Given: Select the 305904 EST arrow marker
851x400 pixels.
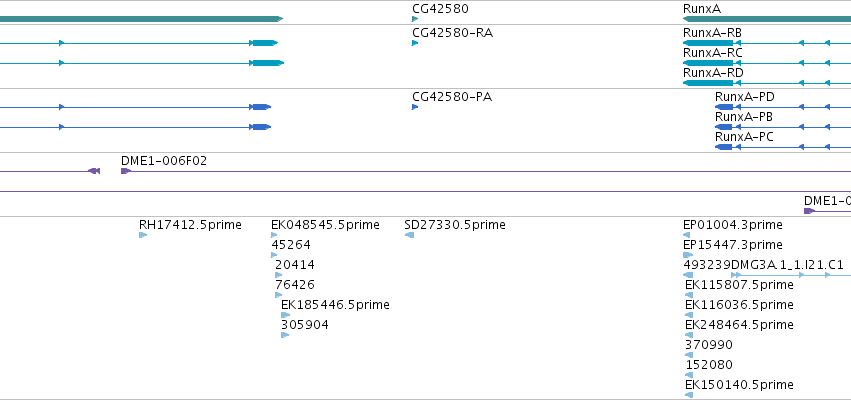Looking at the screenshot, I should click(x=285, y=335).
